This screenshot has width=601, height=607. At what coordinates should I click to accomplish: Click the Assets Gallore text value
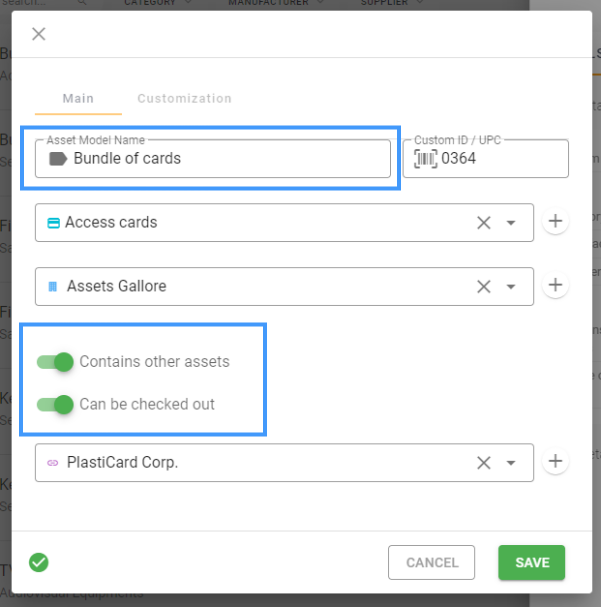point(116,286)
